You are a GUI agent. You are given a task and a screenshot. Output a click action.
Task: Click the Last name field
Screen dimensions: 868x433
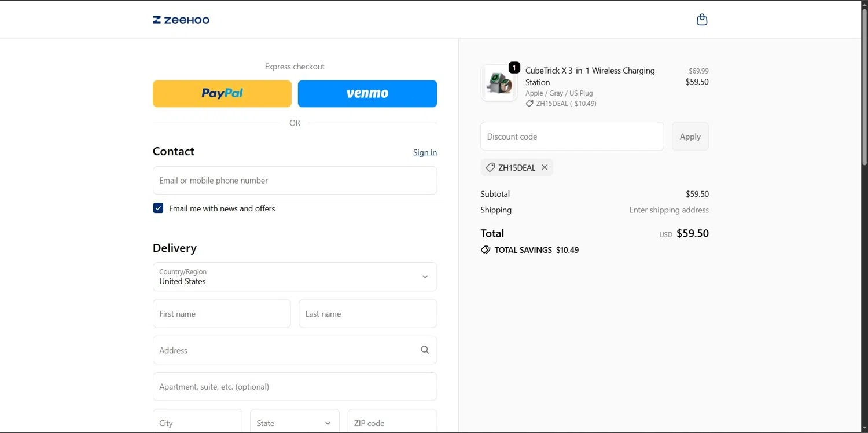click(x=367, y=313)
